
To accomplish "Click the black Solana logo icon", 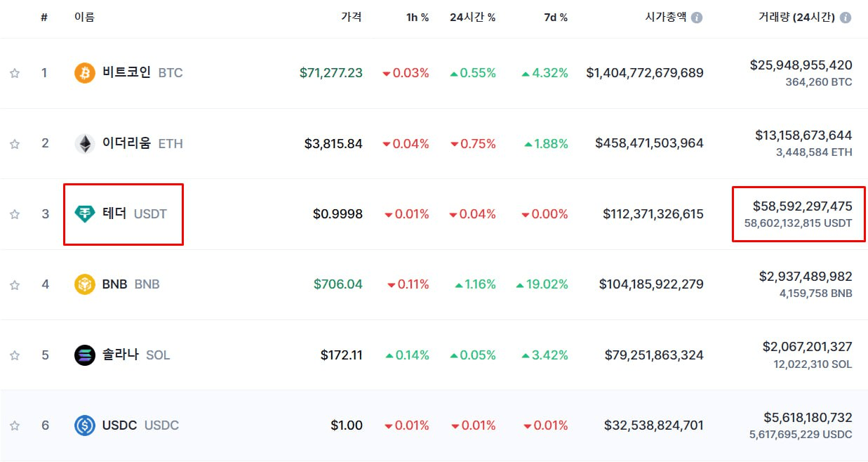I will [85, 355].
